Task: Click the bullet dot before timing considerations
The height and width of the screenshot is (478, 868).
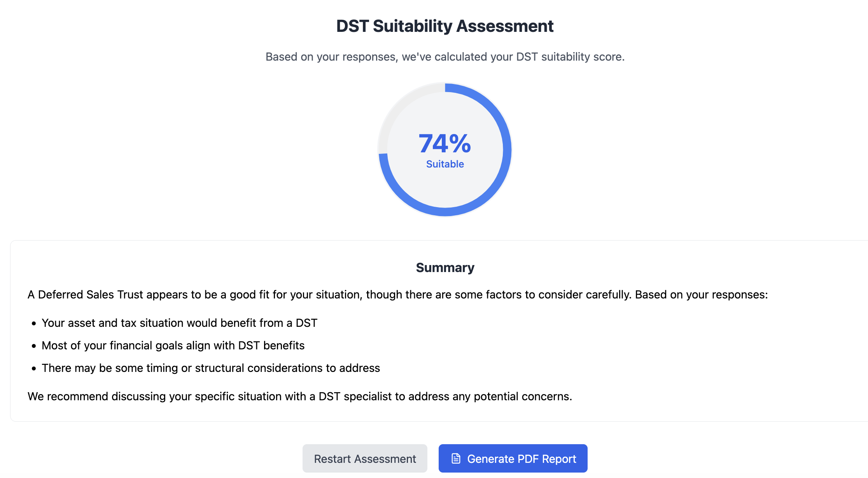Action: tap(34, 368)
